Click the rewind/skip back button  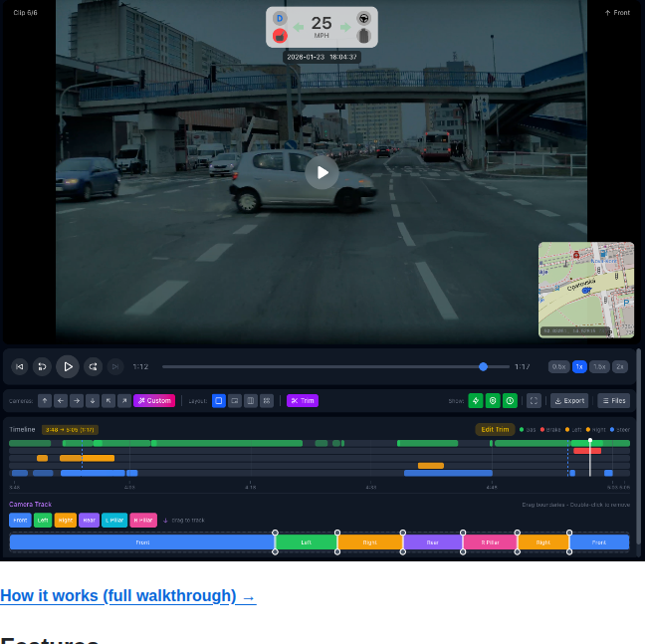[42, 367]
